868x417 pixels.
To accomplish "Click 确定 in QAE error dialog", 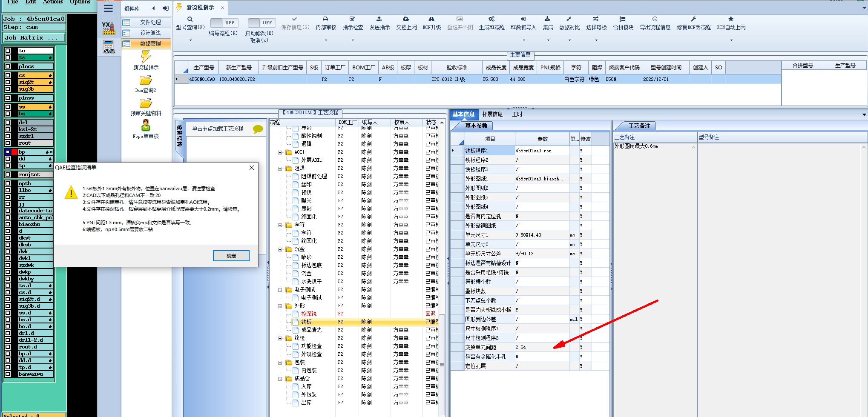I will click(x=231, y=256).
